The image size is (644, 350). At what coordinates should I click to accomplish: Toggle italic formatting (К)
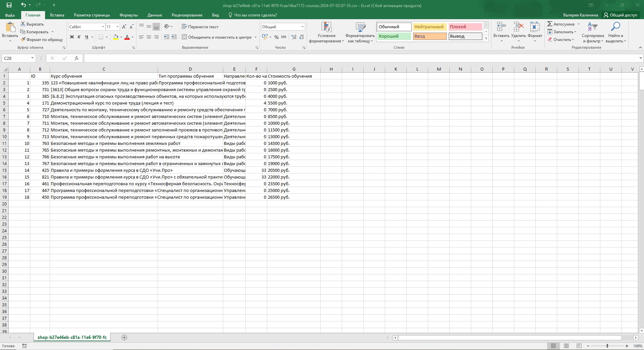click(x=79, y=37)
